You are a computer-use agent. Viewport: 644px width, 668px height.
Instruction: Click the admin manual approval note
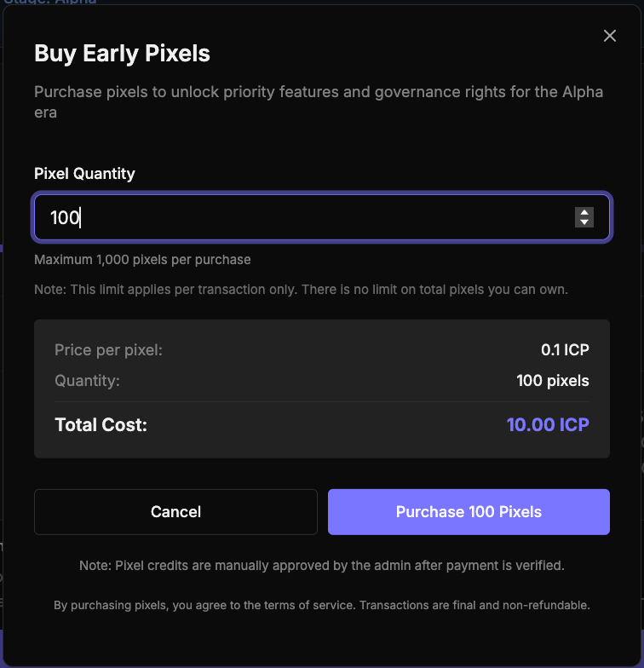321,565
